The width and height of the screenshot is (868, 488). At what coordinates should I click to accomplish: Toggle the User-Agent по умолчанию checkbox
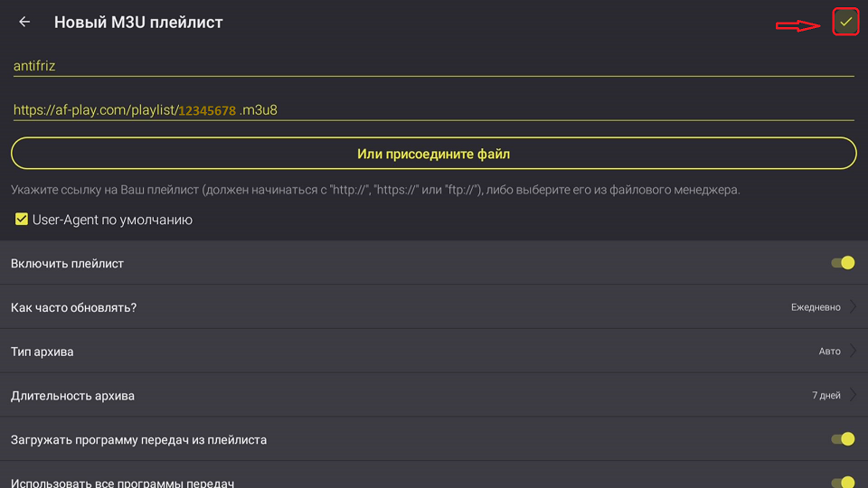(x=22, y=220)
